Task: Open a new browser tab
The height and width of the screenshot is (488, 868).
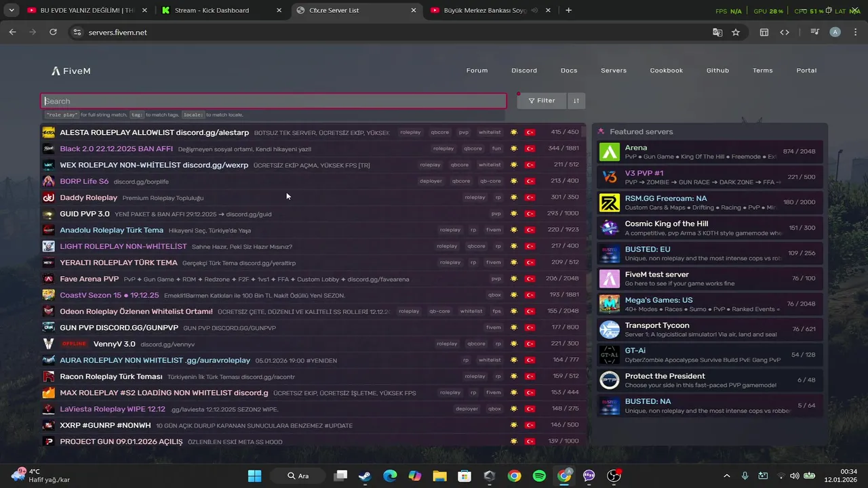Action: (x=568, y=10)
